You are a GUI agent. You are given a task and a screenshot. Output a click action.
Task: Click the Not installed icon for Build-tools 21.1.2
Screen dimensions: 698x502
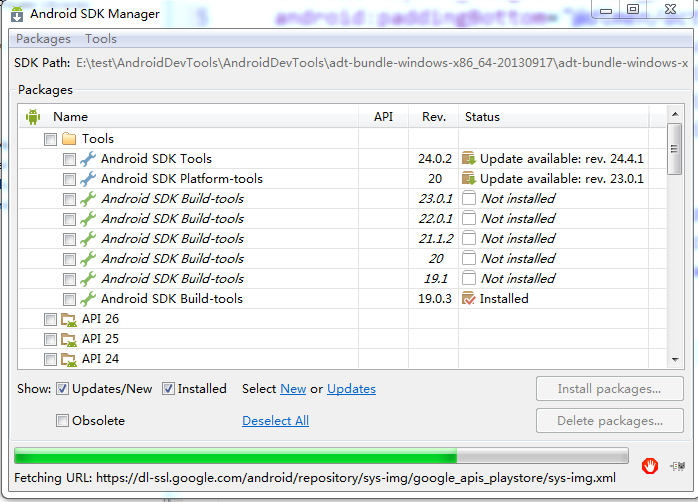(469, 238)
